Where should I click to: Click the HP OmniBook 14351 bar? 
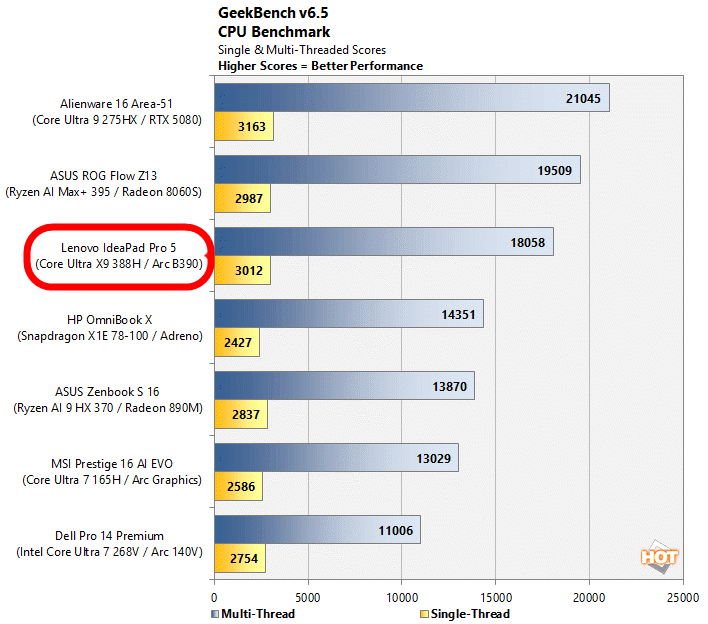[x=348, y=314]
